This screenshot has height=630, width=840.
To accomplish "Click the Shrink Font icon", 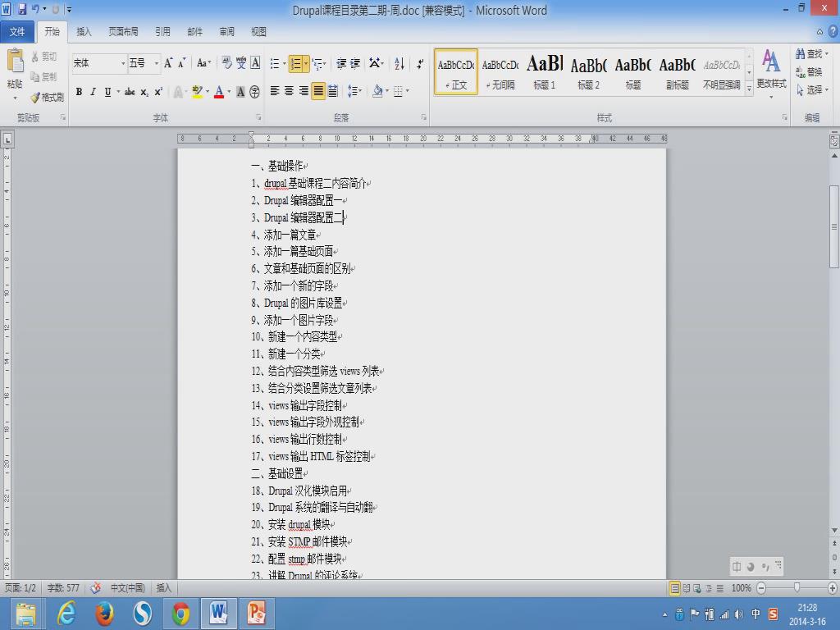I will coord(181,63).
